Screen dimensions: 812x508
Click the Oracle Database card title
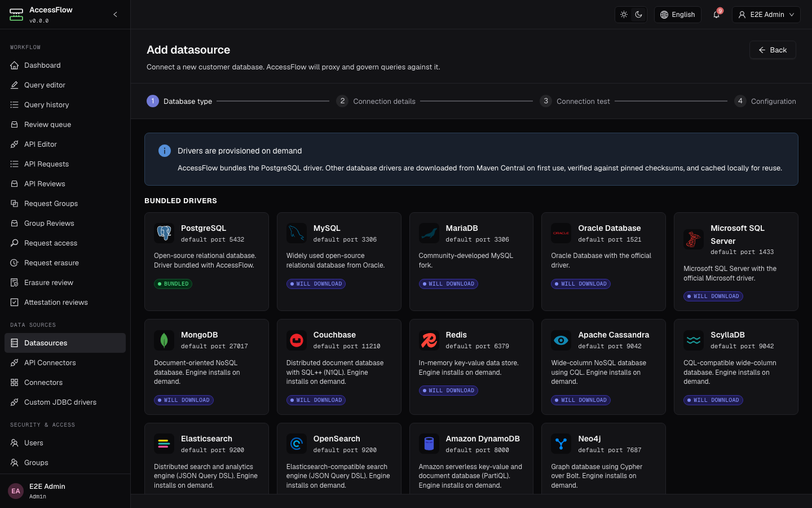(x=610, y=228)
